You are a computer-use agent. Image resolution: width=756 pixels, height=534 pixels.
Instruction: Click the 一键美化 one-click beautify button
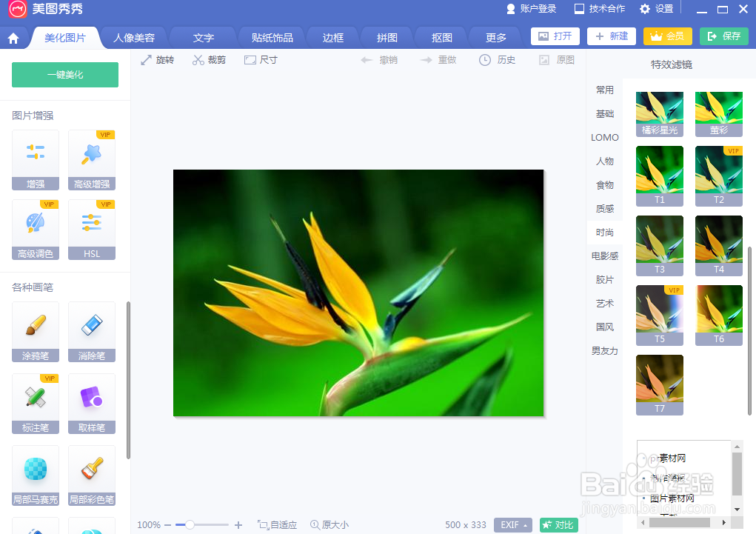coord(65,75)
